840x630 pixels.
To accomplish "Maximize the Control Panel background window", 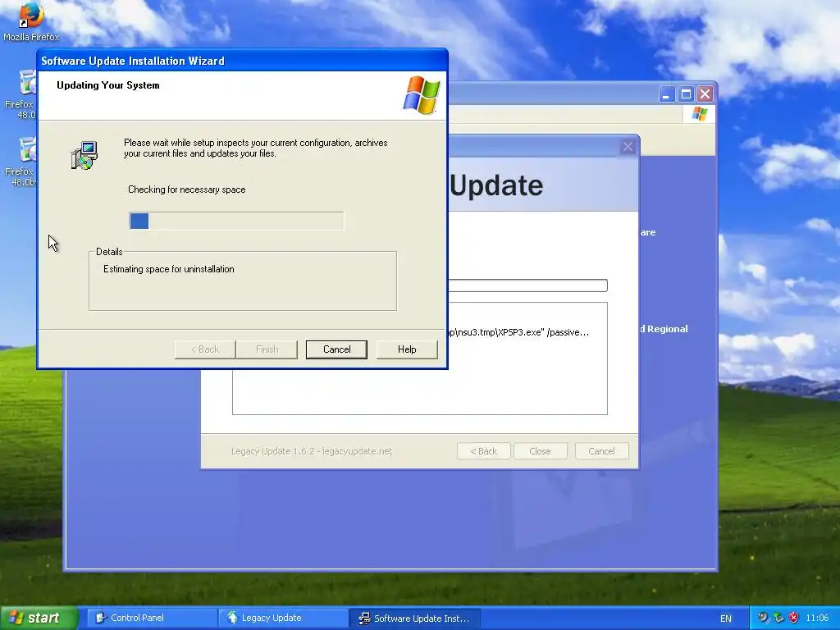I will pyautogui.click(x=686, y=94).
